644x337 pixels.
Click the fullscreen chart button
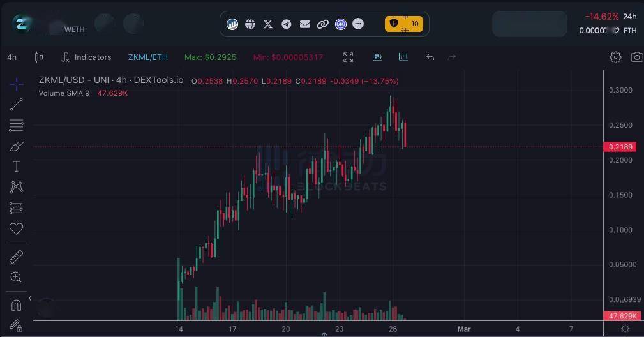[x=348, y=57]
